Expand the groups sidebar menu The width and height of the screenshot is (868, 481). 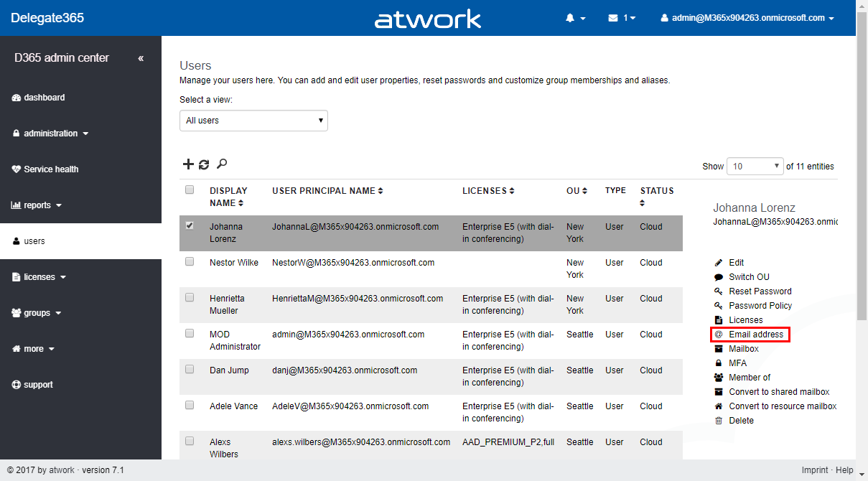point(36,313)
